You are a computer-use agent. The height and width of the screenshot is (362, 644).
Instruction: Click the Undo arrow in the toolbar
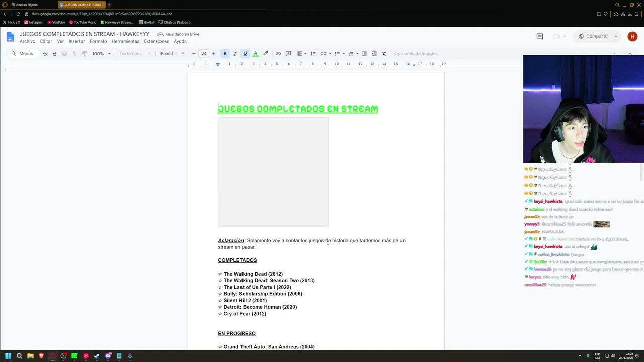pos(45,54)
